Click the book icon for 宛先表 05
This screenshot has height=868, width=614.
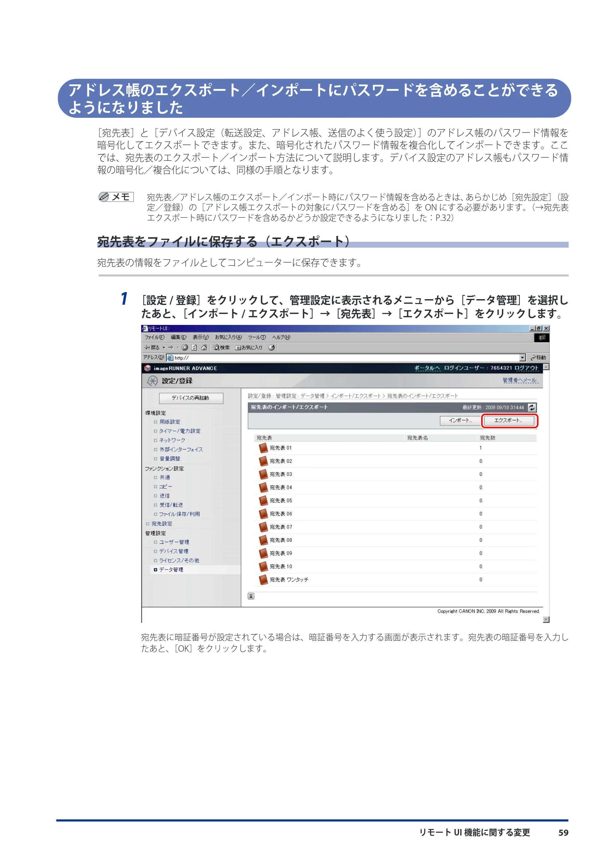click(263, 500)
